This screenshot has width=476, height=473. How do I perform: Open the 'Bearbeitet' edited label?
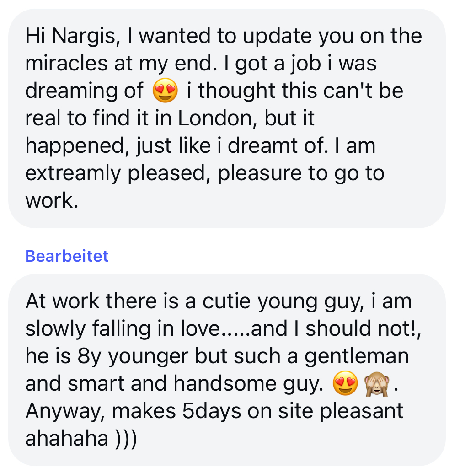[x=67, y=256]
